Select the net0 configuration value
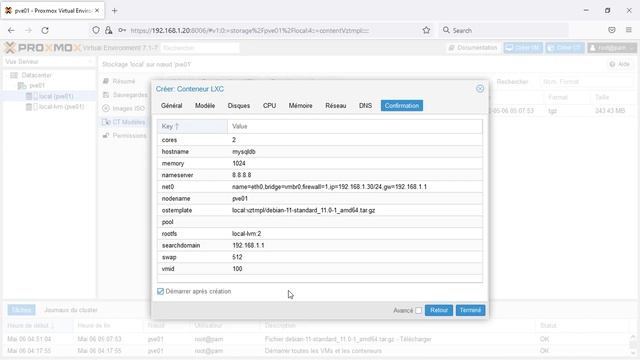This screenshot has height=360, width=640. pyautogui.click(x=329, y=187)
